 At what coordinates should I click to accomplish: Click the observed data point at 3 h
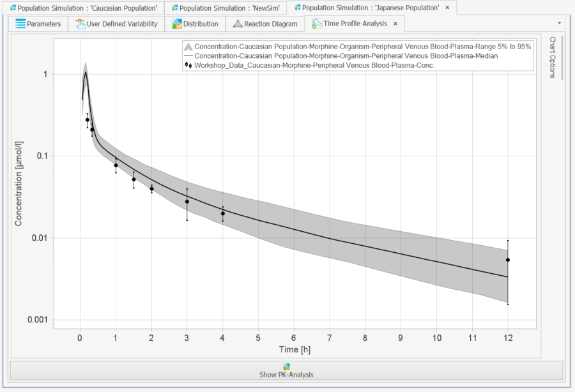[x=187, y=202]
